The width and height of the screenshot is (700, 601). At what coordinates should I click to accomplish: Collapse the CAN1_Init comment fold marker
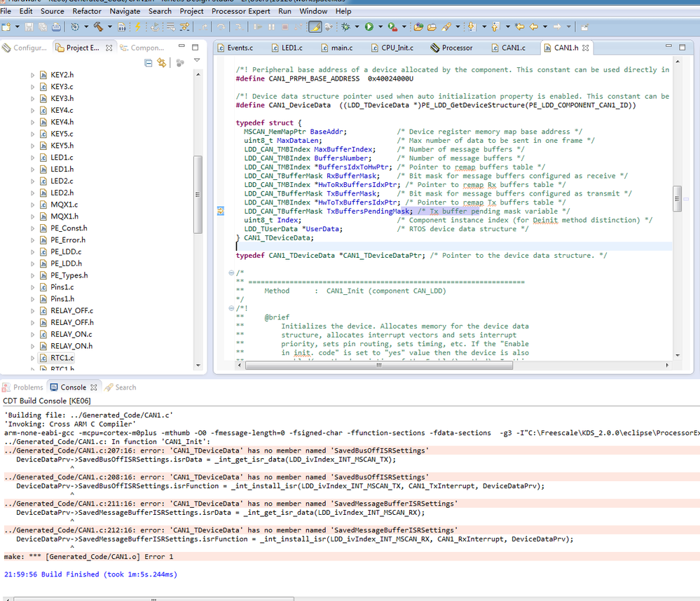coord(232,272)
